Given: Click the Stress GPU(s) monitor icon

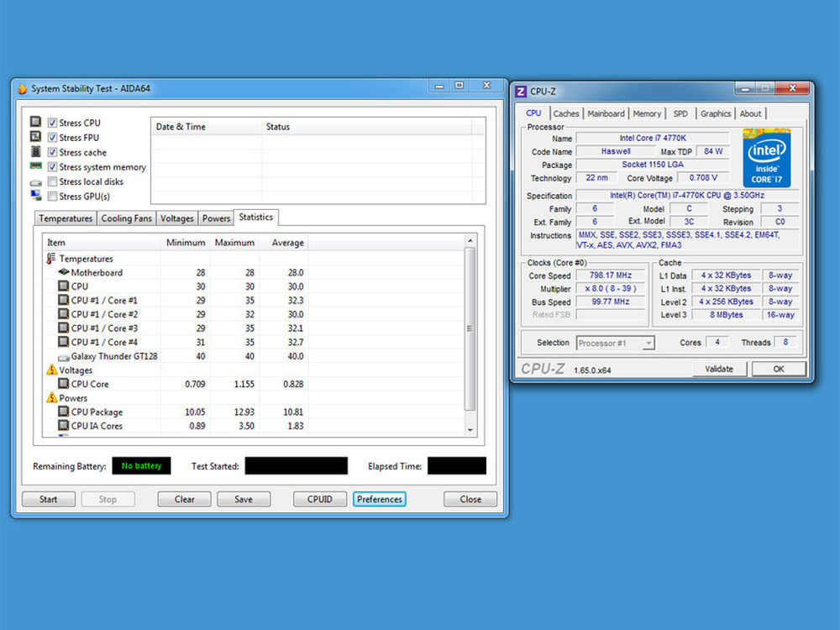Looking at the screenshot, I should tap(36, 196).
